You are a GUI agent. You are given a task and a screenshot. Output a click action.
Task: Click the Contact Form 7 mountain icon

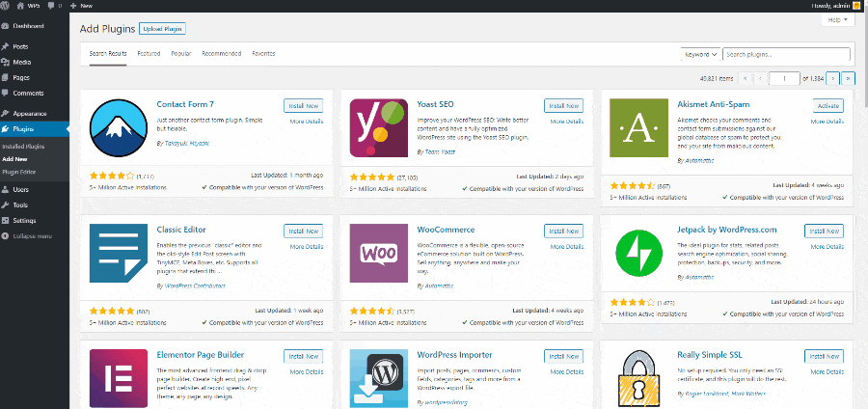pos(119,128)
